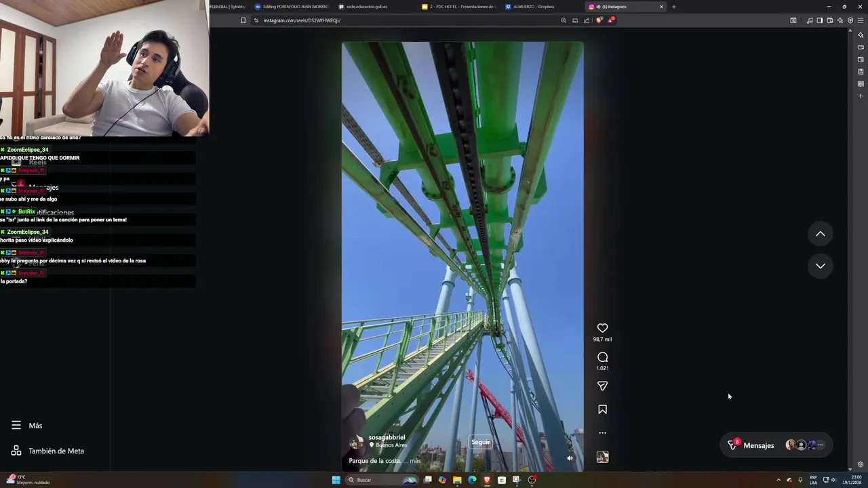868x488 pixels.
Task: Go to previous reel with up arrow
Action: tap(820, 234)
